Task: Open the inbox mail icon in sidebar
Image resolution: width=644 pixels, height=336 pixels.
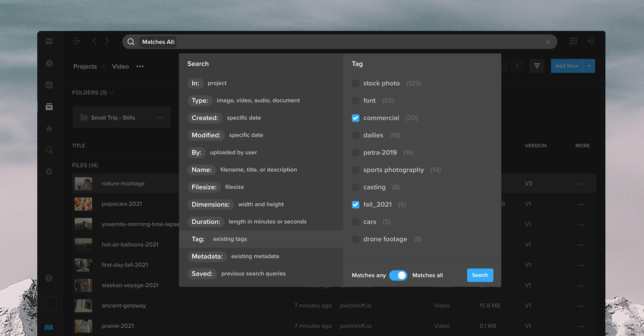Action: 49,41
